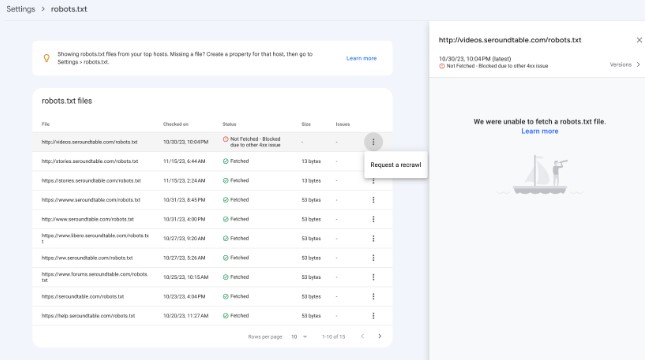Click the Size column header
645x360 pixels.
point(306,124)
